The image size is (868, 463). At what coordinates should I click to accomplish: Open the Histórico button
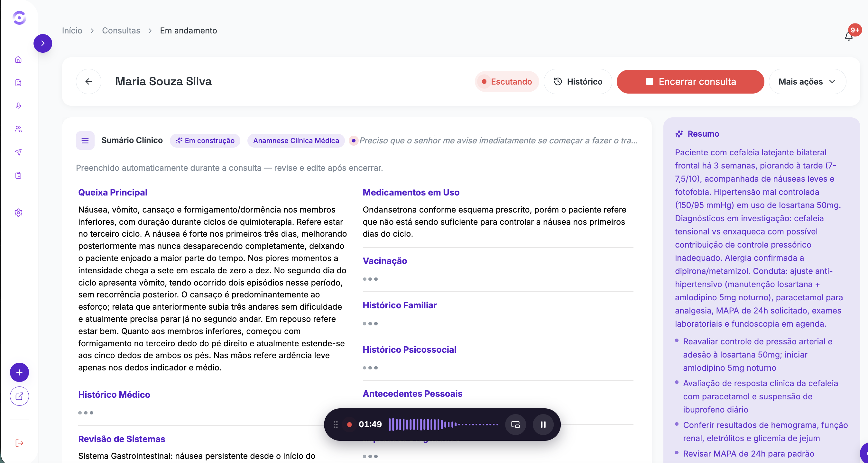578,81
